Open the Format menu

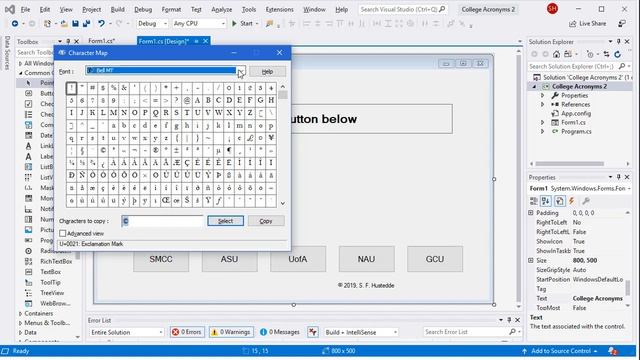click(171, 9)
